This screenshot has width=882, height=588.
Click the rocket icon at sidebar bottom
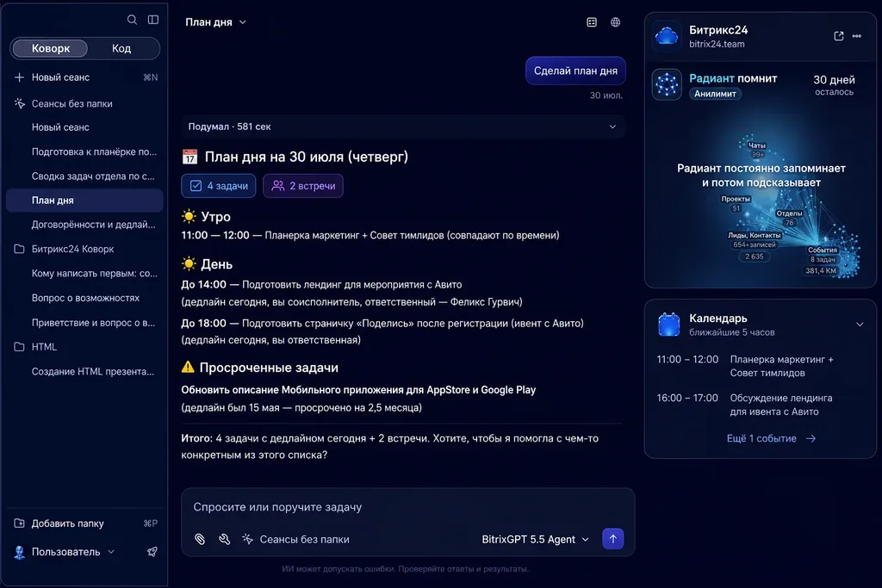(x=152, y=552)
